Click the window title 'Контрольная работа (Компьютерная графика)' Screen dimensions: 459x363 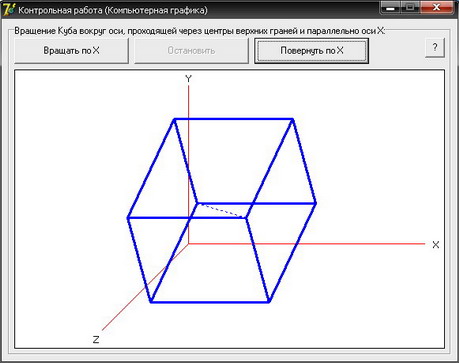tap(113, 10)
